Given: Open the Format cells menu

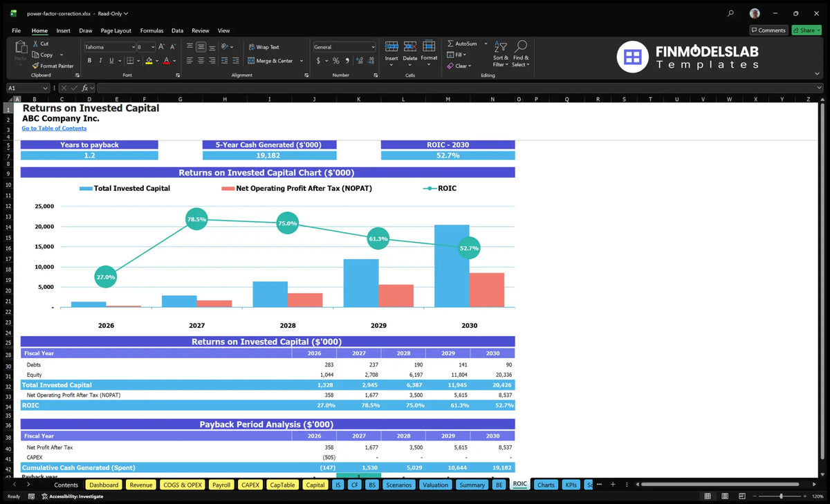Looking at the screenshot, I should [429, 51].
